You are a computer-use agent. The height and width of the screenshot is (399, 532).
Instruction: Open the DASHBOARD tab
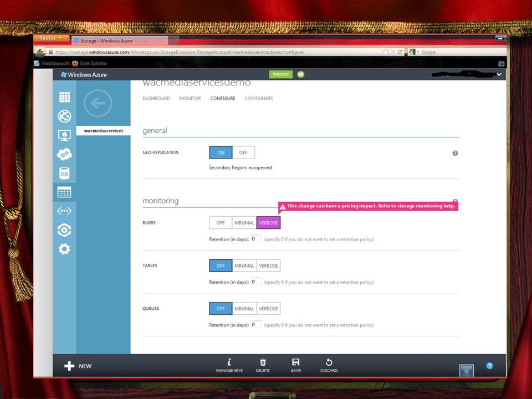click(x=156, y=99)
